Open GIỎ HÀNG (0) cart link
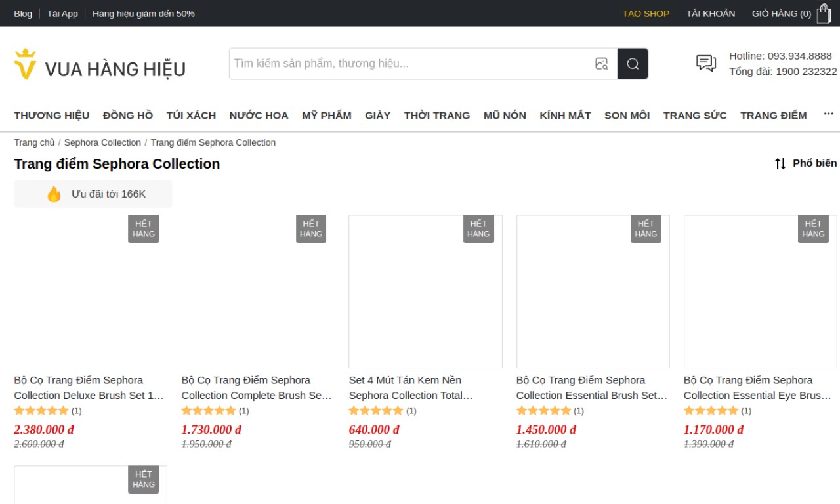 point(782,14)
